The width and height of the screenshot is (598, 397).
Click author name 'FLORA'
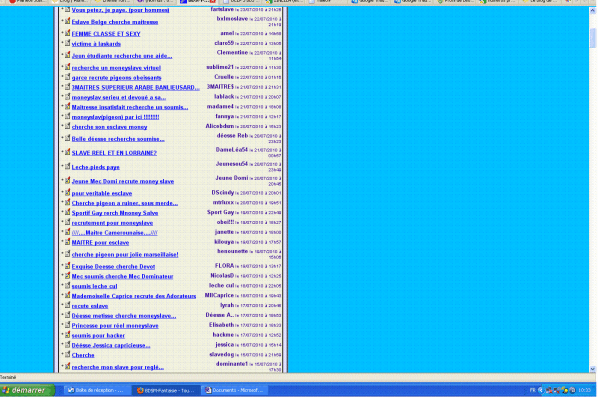tap(224, 266)
